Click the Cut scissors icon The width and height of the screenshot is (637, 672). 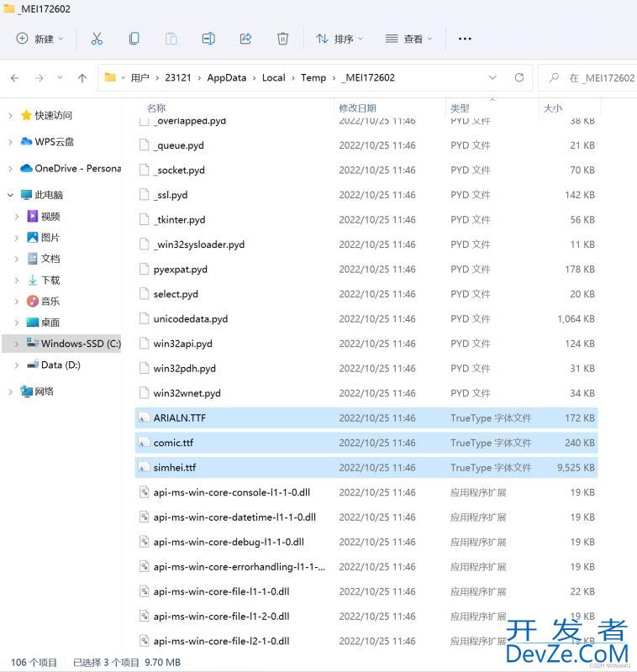point(97,39)
